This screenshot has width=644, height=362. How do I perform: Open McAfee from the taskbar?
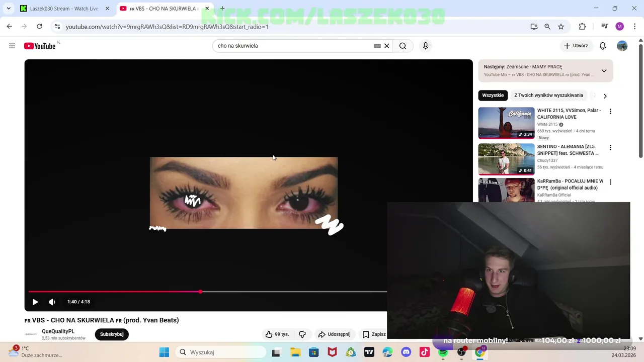pos(332,352)
